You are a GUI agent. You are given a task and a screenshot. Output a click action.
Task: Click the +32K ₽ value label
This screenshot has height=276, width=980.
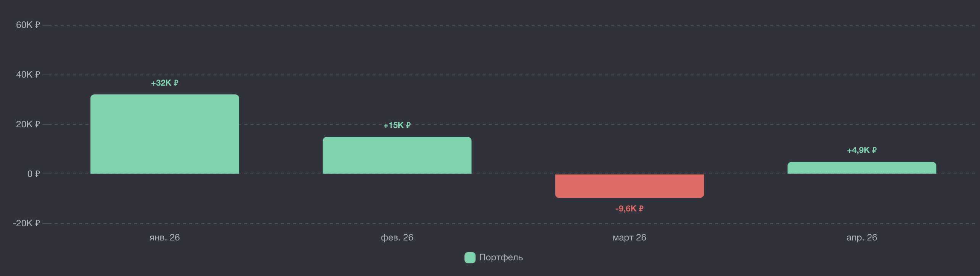(164, 83)
